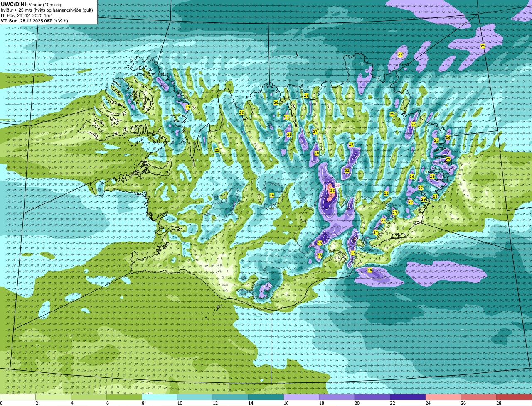Click the legend tick label "10"
The width and height of the screenshot is (532, 406).
180,403
